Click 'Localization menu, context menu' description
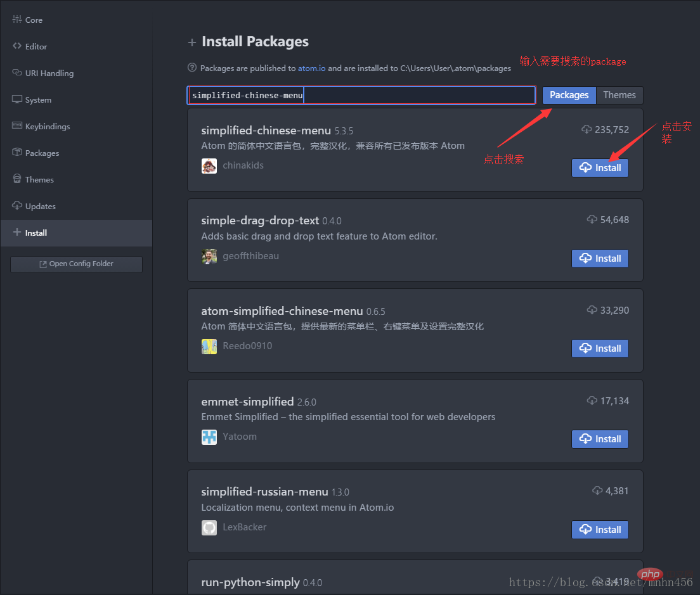Image resolution: width=700 pixels, height=595 pixels. pyautogui.click(x=297, y=508)
